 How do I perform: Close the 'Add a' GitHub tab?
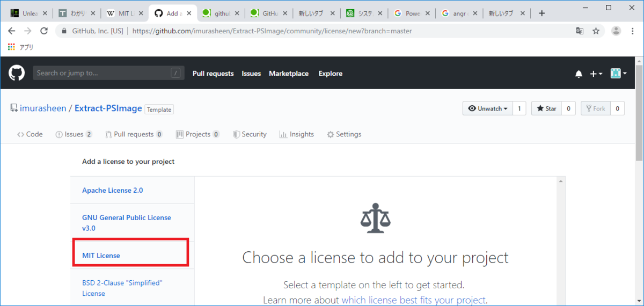click(188, 13)
